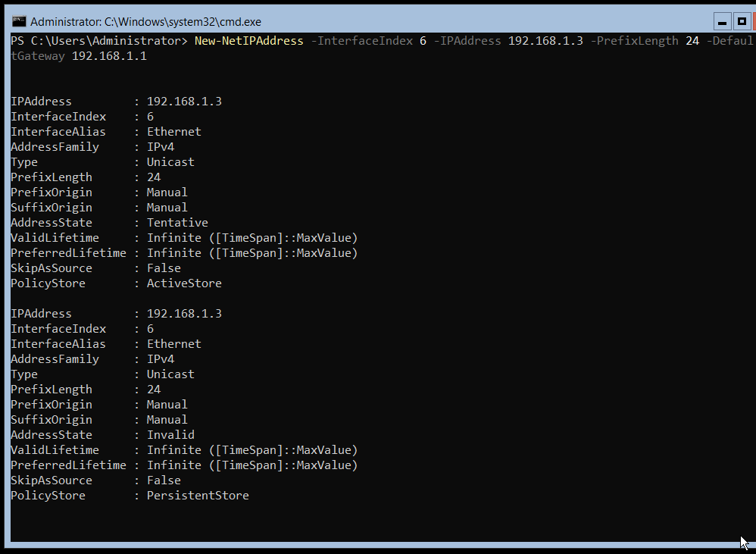
Task: Click the tGateway text on the wrapped command line
Action: pos(38,56)
